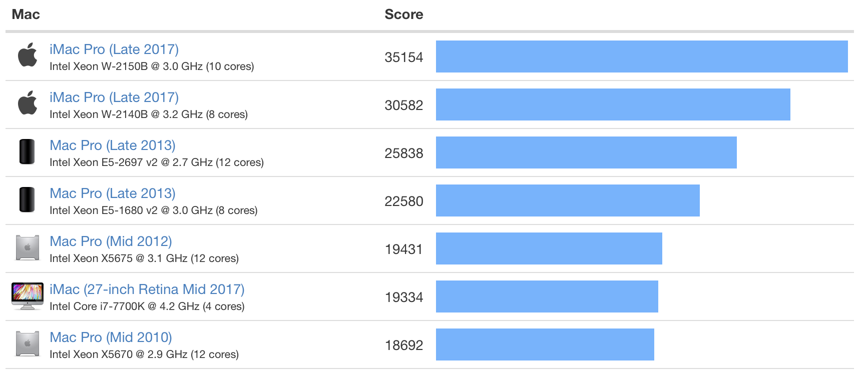Viewport: 868px width, 373px height.
Task: Open iMac Pro (Late 2017) 10-core link
Action: (114, 49)
